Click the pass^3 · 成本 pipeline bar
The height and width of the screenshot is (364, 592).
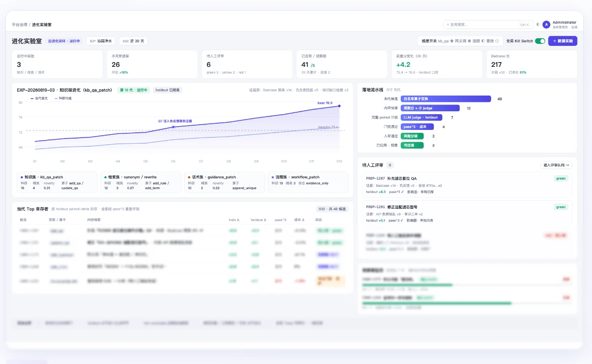417,127
